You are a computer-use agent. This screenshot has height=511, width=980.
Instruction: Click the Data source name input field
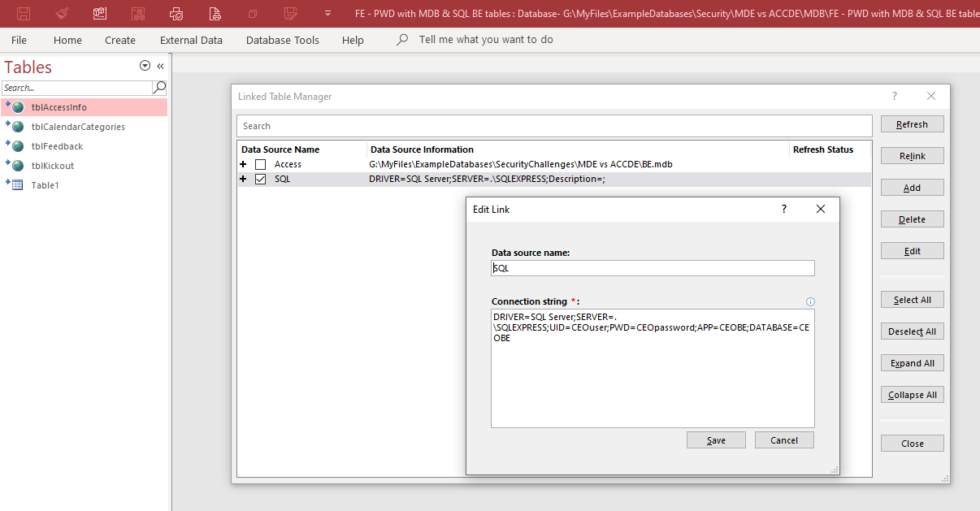(653, 268)
